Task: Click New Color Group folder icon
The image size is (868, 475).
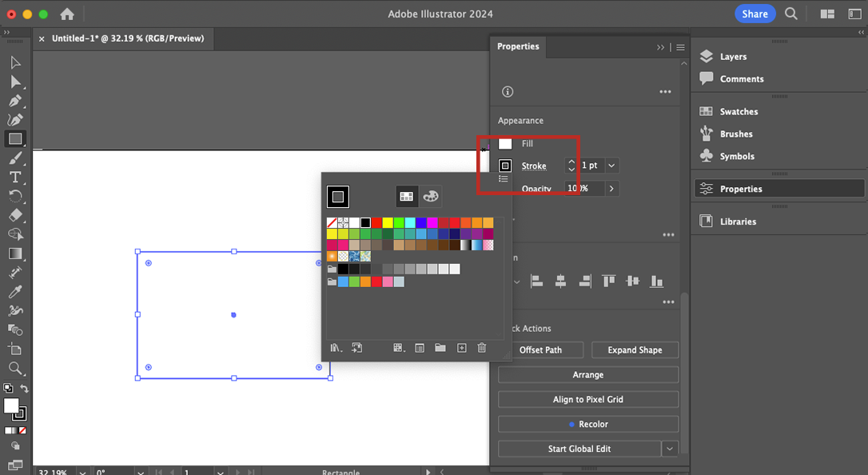Action: [440, 348]
